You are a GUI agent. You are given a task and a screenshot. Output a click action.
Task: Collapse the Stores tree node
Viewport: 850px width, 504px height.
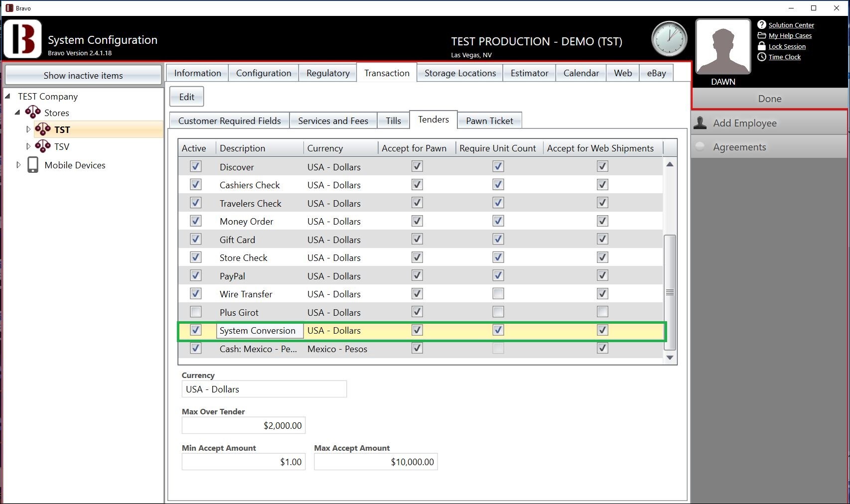(x=17, y=113)
